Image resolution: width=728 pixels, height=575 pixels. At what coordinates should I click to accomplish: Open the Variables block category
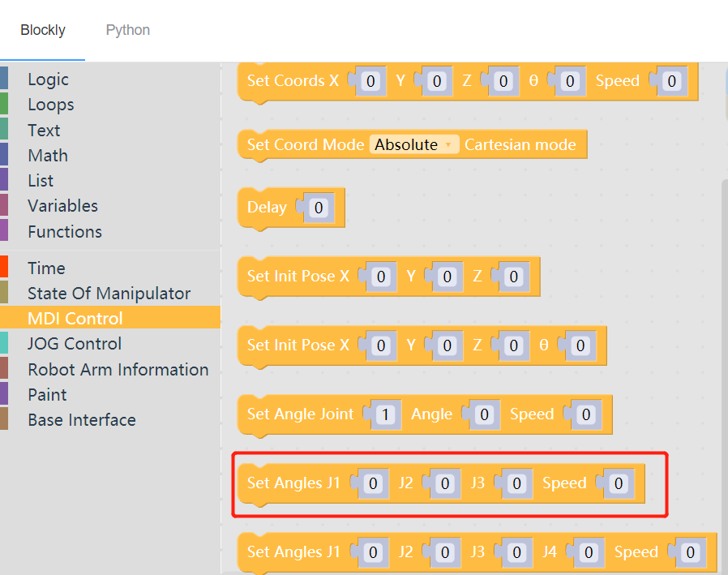tap(62, 205)
